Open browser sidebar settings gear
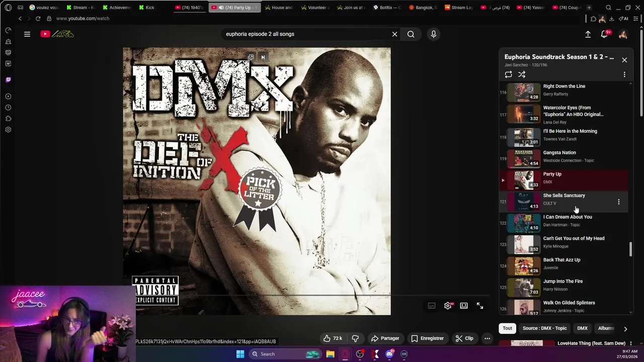Image resolution: width=644 pixels, height=362 pixels. pos(8,130)
